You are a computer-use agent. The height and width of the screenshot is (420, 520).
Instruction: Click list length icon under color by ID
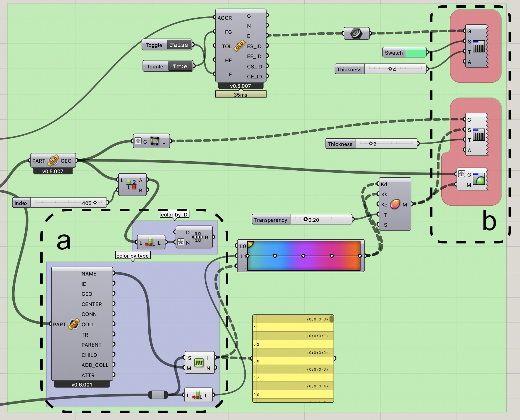point(150,243)
